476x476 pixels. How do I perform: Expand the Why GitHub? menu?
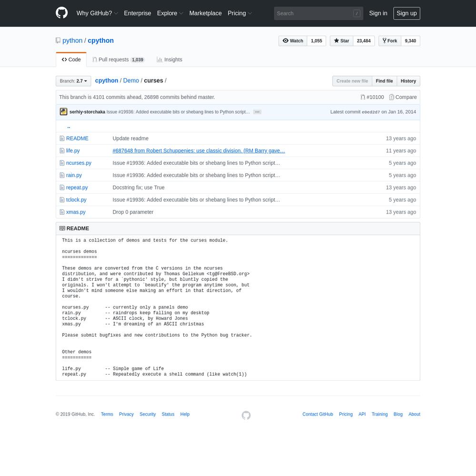tap(97, 13)
